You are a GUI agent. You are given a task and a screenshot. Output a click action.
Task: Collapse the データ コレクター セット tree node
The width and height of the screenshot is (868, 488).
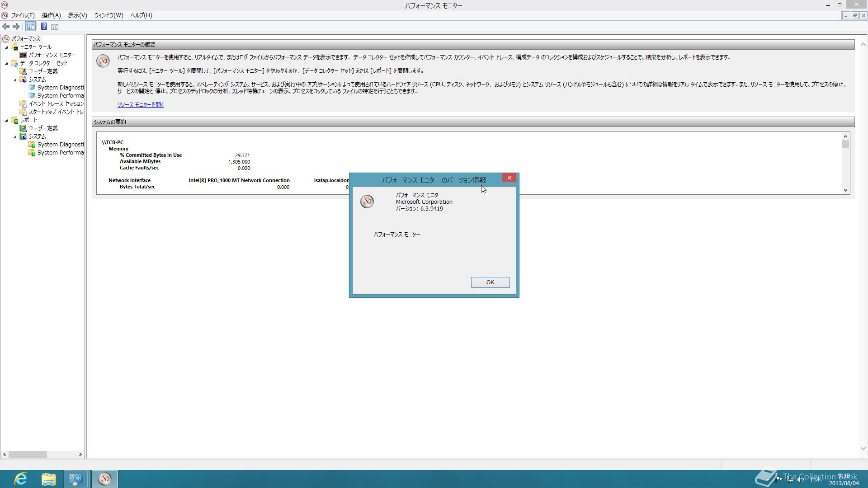[x=7, y=64]
